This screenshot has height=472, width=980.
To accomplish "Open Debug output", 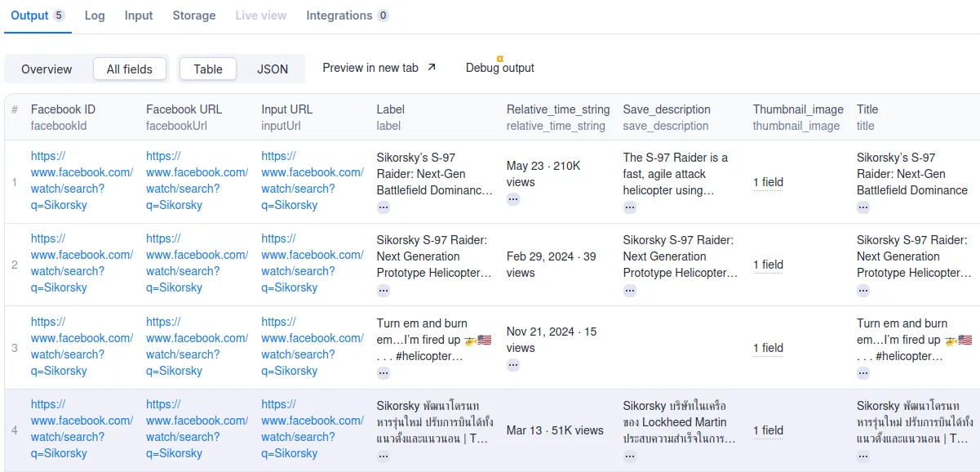I will tap(500, 68).
